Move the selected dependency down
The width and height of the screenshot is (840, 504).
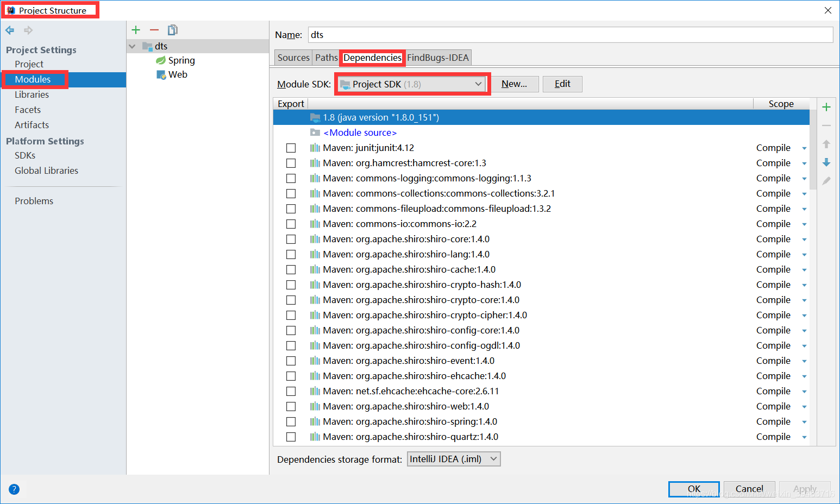(826, 162)
